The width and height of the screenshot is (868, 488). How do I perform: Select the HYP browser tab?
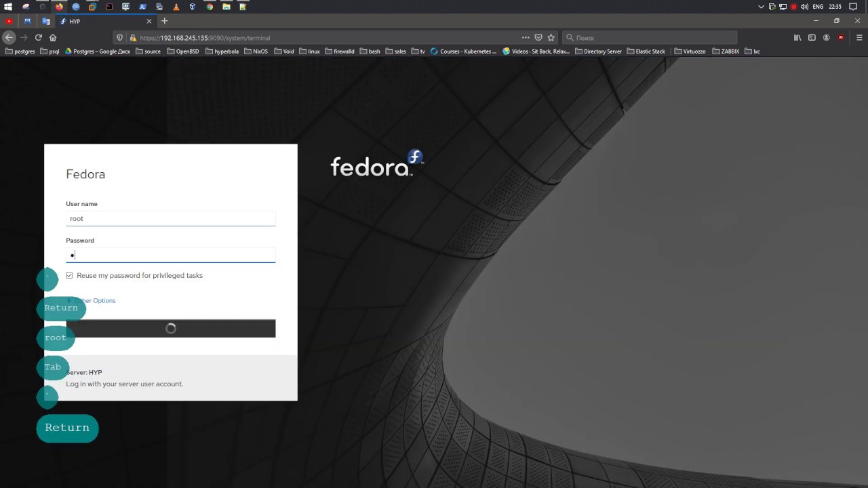pyautogui.click(x=105, y=21)
